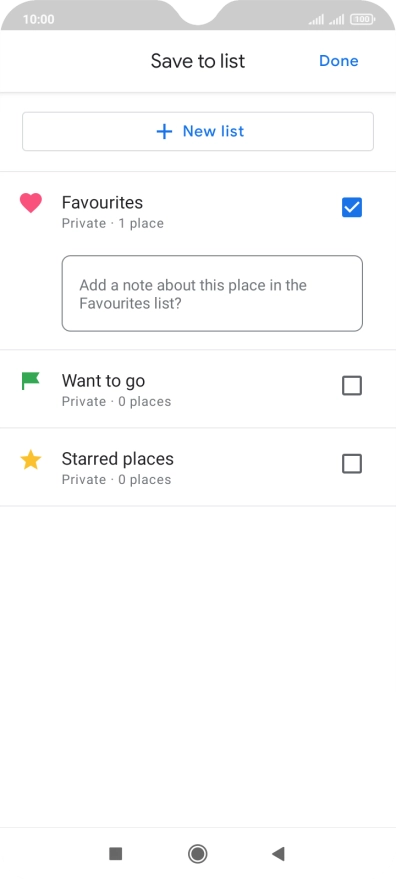Screen dimensions: 396x880
Task: Tap the pink heart Favourites icon
Action: (31, 203)
